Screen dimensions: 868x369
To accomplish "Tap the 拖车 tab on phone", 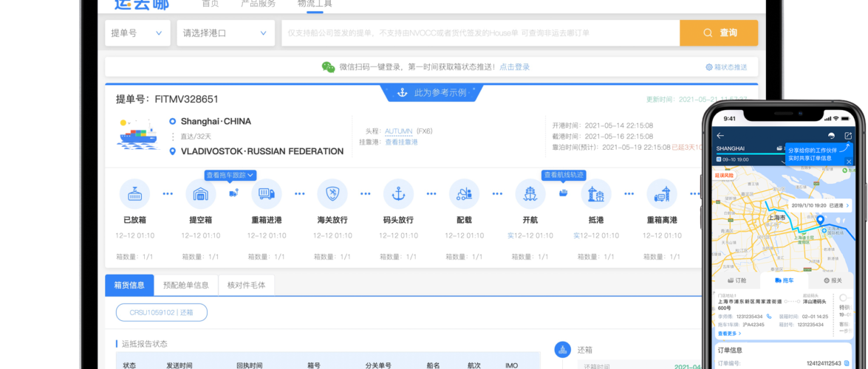I will coord(785,280).
